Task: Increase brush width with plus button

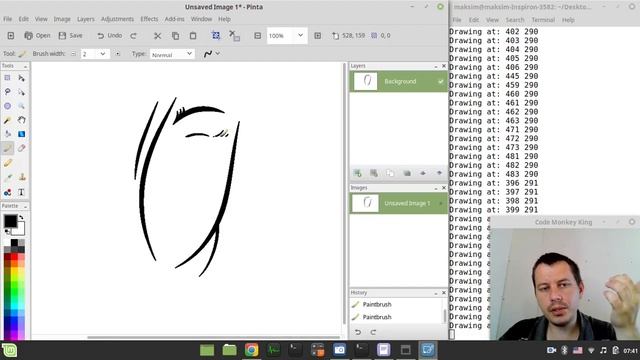Action: (x=118, y=53)
